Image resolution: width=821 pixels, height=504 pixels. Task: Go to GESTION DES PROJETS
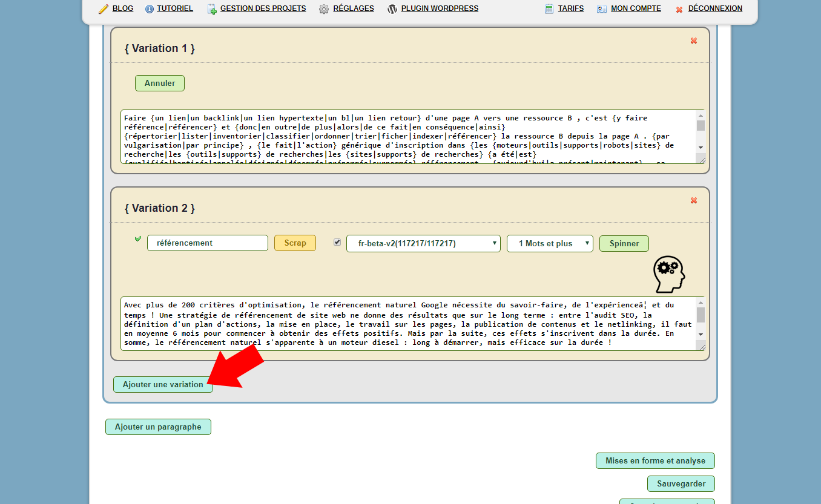pos(263,8)
